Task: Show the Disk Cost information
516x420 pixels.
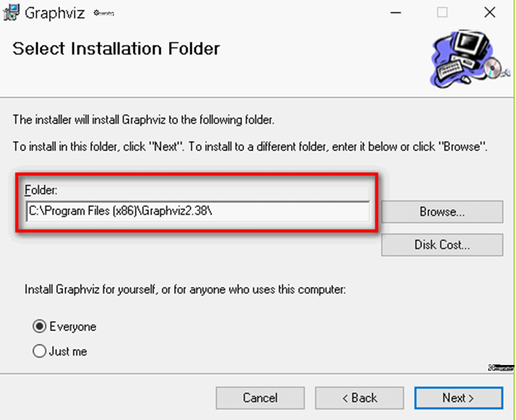Action: coord(442,245)
